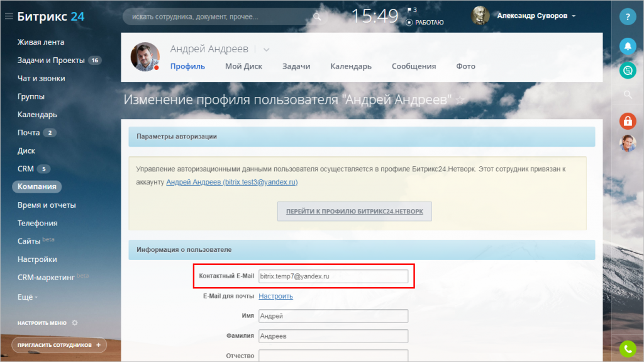Open CRM in sidebar
Viewport: 644px width, 362px height.
(25, 169)
